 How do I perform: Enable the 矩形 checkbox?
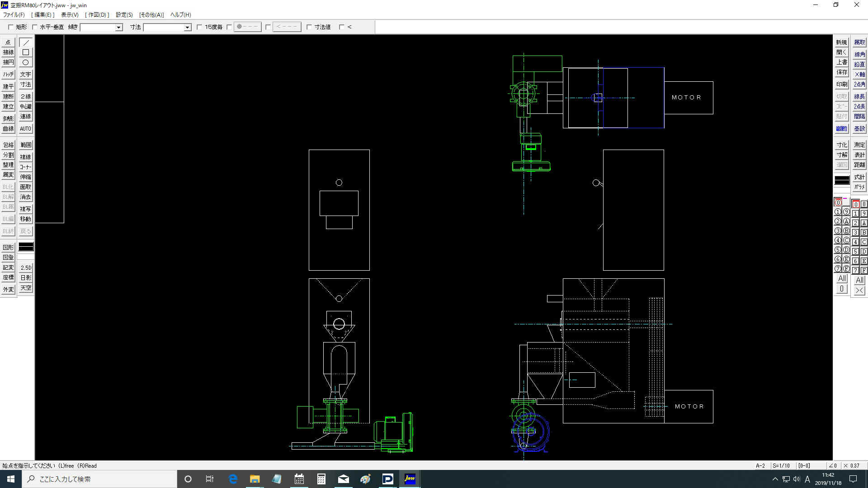pyautogui.click(x=11, y=27)
